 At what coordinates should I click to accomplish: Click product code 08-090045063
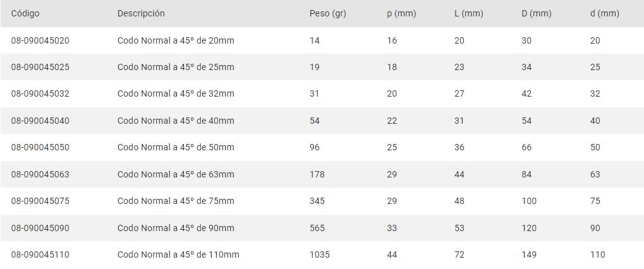[x=40, y=174]
